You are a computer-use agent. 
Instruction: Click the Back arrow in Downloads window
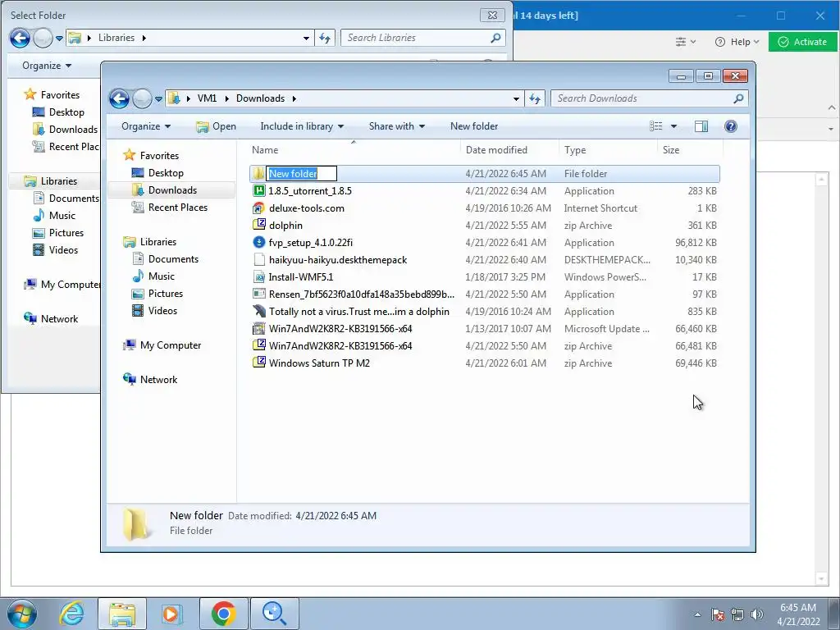[120, 98]
